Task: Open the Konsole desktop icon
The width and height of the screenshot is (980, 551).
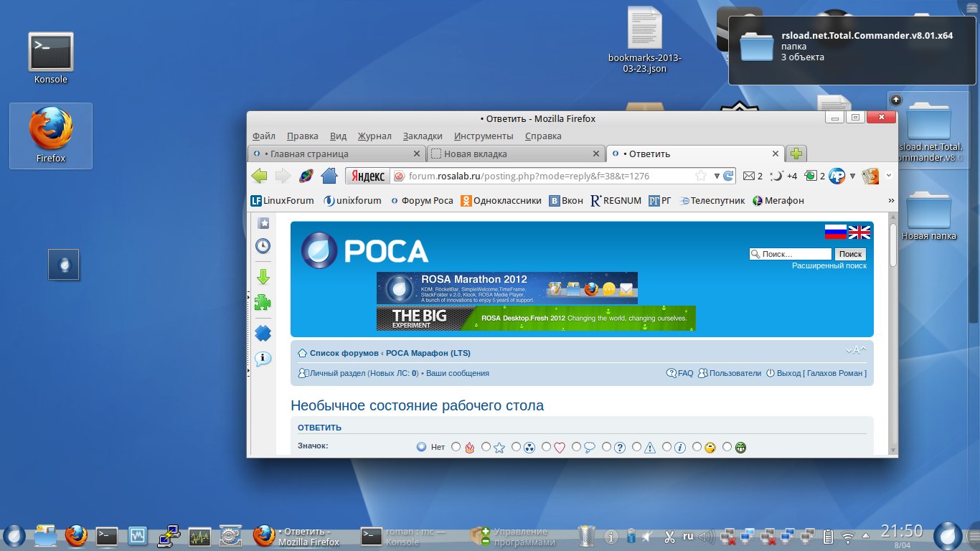Action: 51,58
